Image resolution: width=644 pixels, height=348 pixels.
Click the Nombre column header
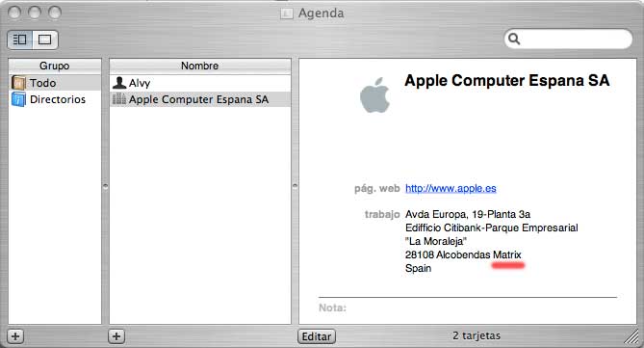coord(200,66)
